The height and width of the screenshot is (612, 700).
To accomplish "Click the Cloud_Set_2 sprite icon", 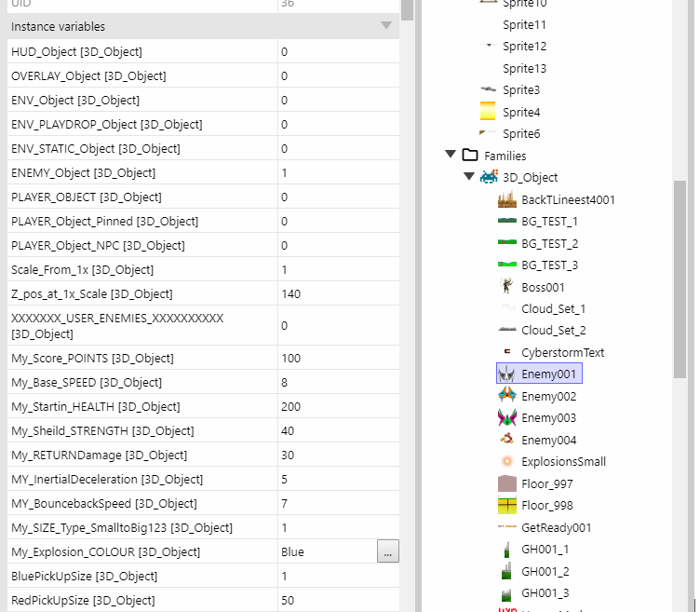I will tap(506, 330).
